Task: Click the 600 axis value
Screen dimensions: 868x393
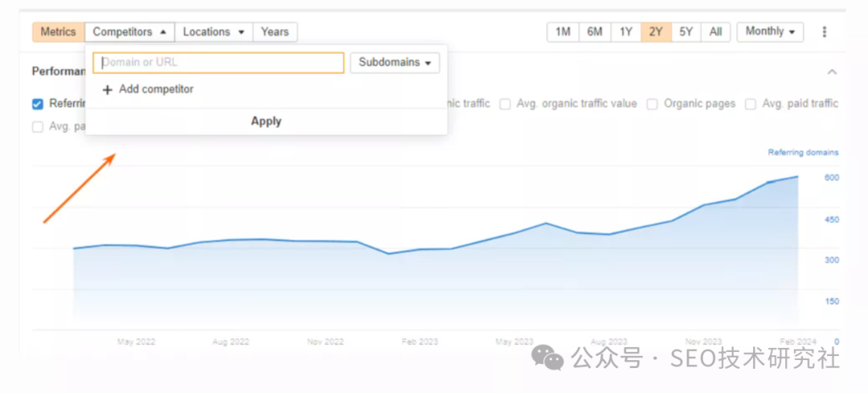Action: pos(832,177)
